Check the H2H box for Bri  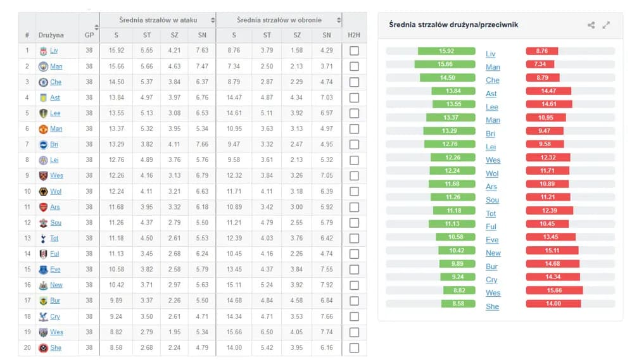pos(354,144)
